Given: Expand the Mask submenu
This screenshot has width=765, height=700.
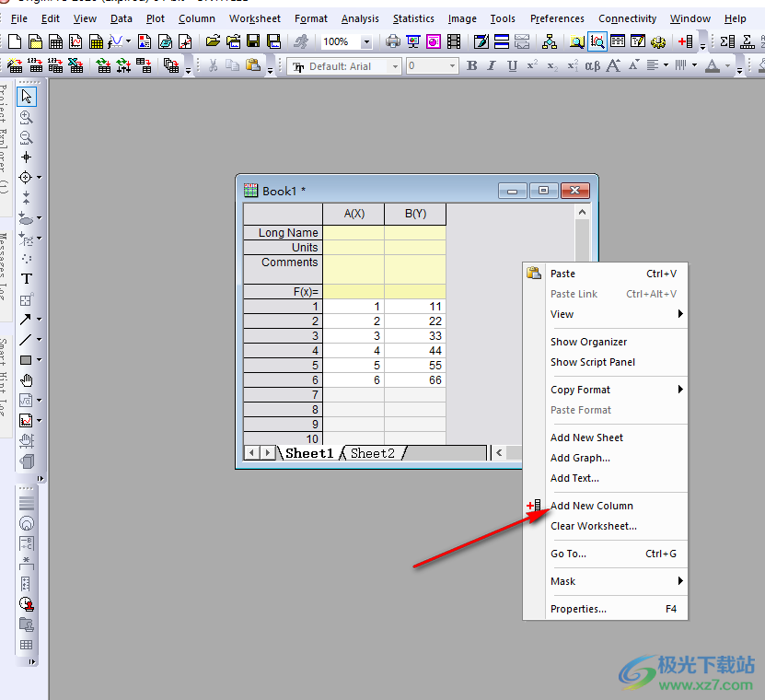Looking at the screenshot, I should [x=680, y=581].
